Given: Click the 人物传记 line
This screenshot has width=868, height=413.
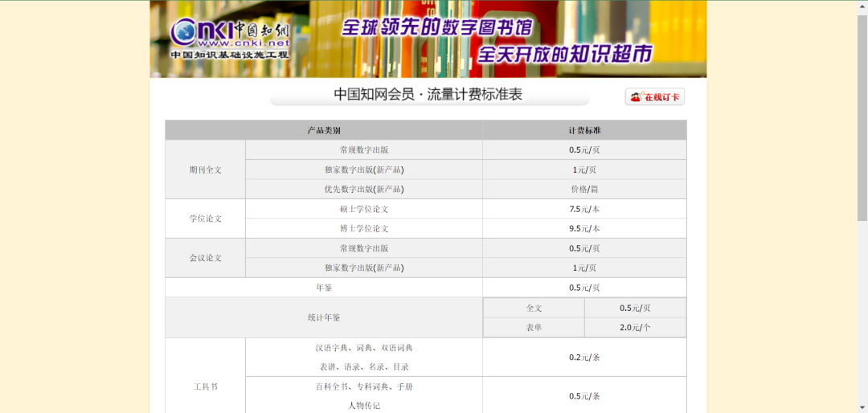Looking at the screenshot, I should pyautogui.click(x=364, y=406).
